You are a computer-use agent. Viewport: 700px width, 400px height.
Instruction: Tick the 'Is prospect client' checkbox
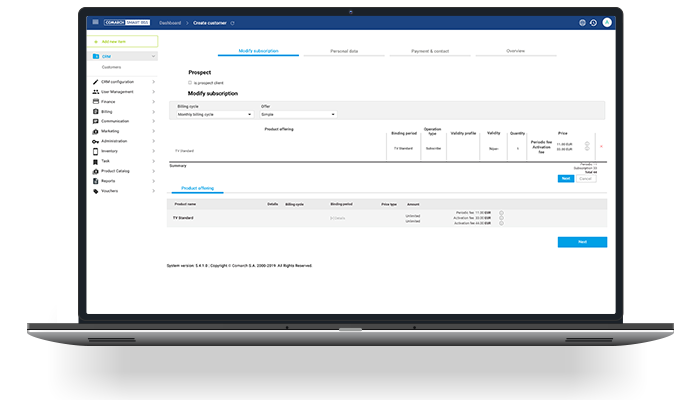[x=191, y=82]
